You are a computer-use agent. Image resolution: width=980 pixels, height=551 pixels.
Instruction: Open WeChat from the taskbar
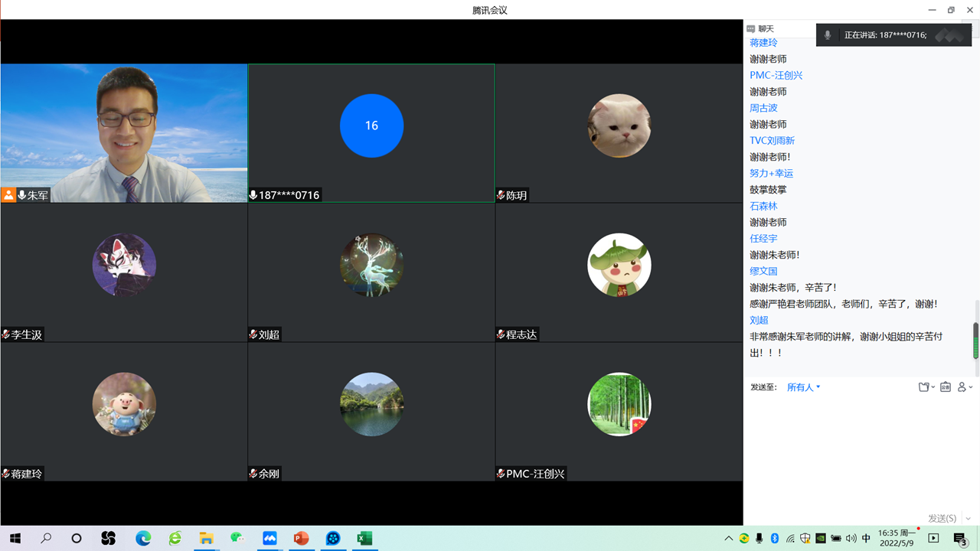(x=237, y=539)
